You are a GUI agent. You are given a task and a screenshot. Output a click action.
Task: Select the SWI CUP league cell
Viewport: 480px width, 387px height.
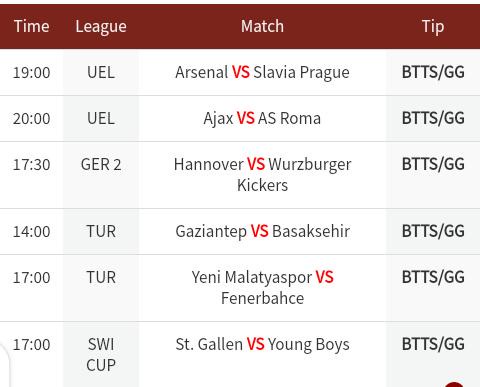pos(101,355)
